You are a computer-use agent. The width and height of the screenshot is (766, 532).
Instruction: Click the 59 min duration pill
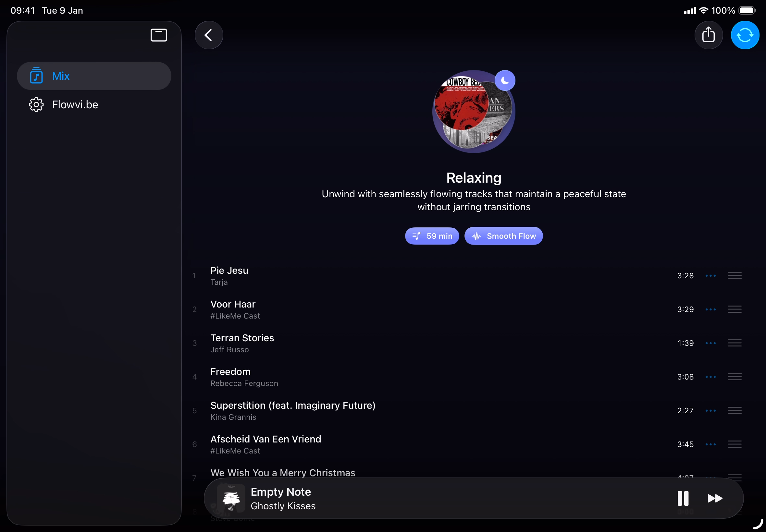tap(432, 236)
